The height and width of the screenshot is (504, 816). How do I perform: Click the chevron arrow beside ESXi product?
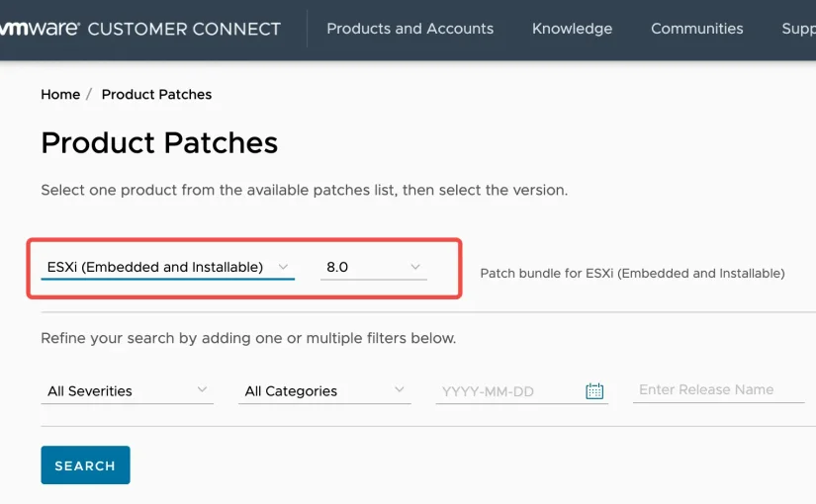283,267
